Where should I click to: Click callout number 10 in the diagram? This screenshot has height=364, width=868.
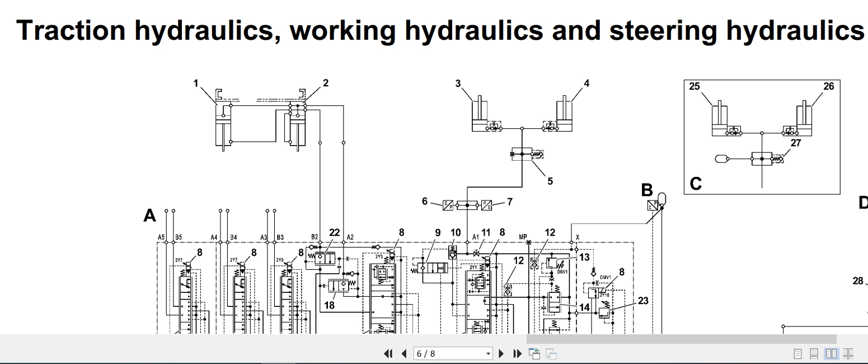point(455,232)
